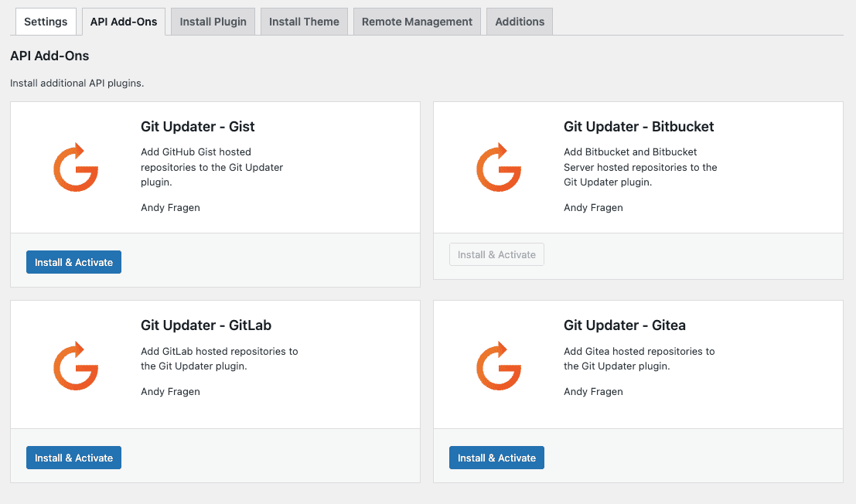856x504 pixels.
Task: Click the Git Updater - GitLab plugin logo
Action: pos(75,364)
